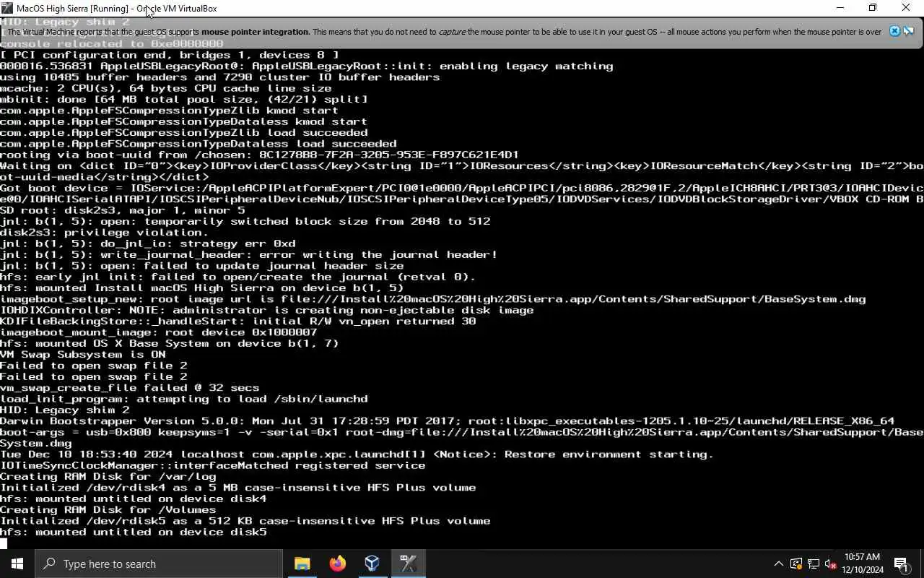The image size is (924, 578).
Task: Click the 'mbinit: done' console line
Action: point(183,99)
